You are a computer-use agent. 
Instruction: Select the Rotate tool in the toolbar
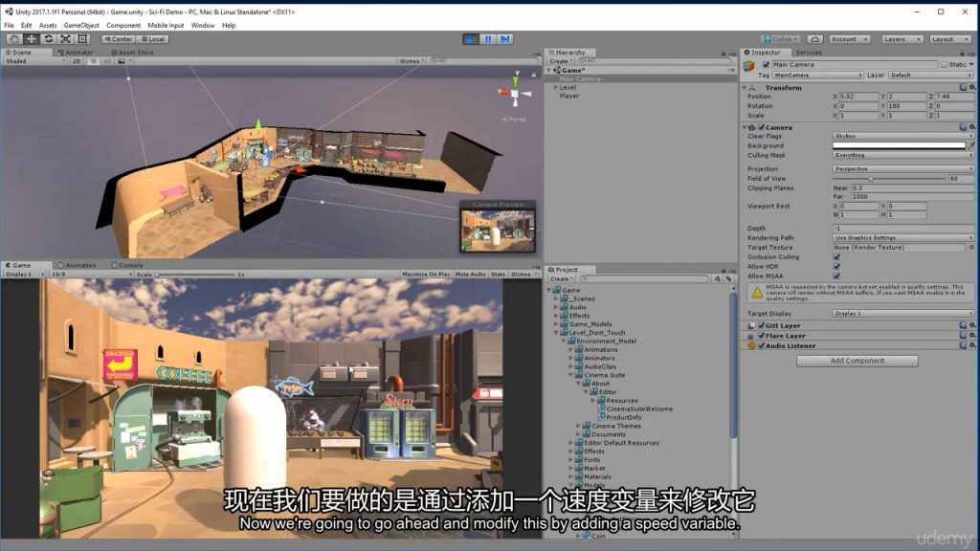click(48, 38)
